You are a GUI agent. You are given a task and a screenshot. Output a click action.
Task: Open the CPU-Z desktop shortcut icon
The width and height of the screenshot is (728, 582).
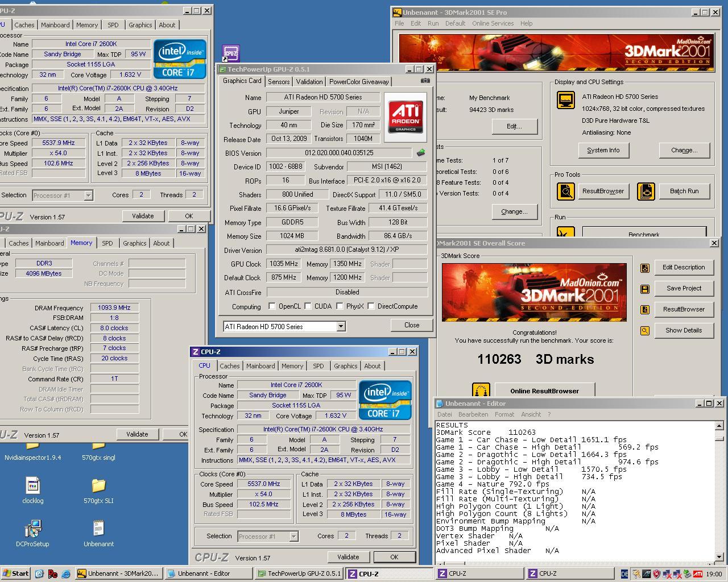pos(231,53)
